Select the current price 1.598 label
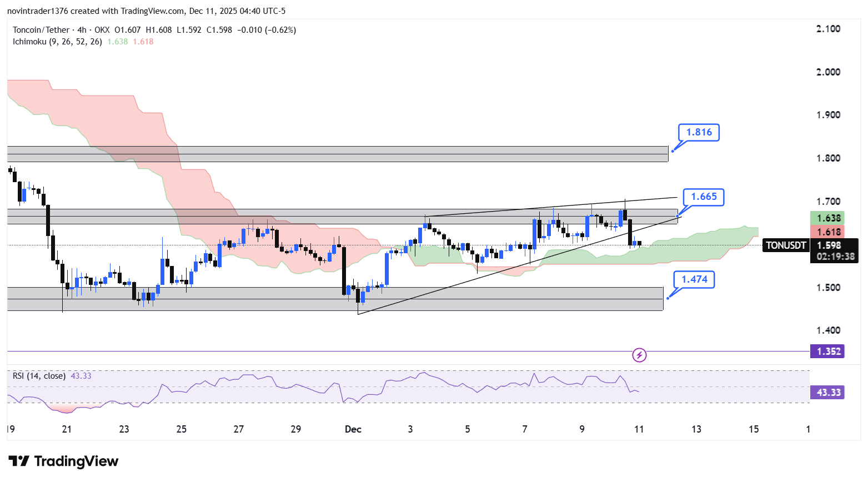868x482 pixels. [x=829, y=245]
